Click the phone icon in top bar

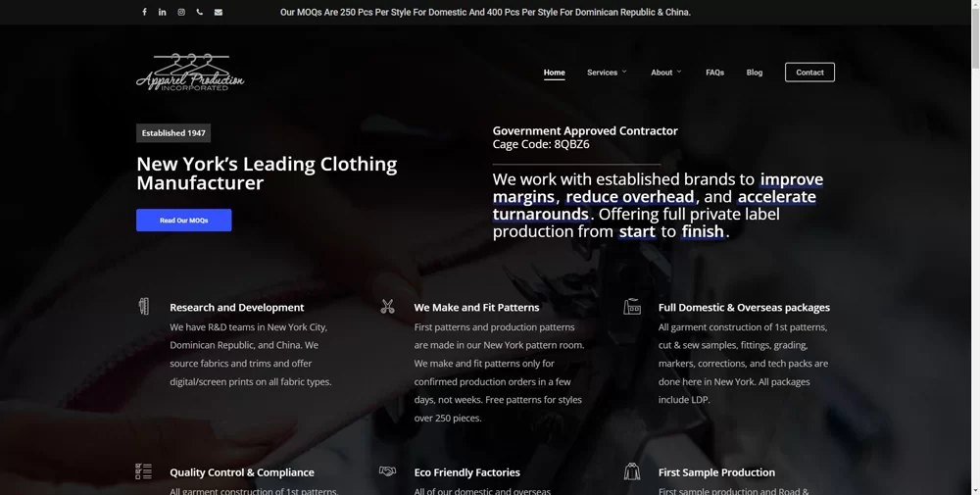199,12
